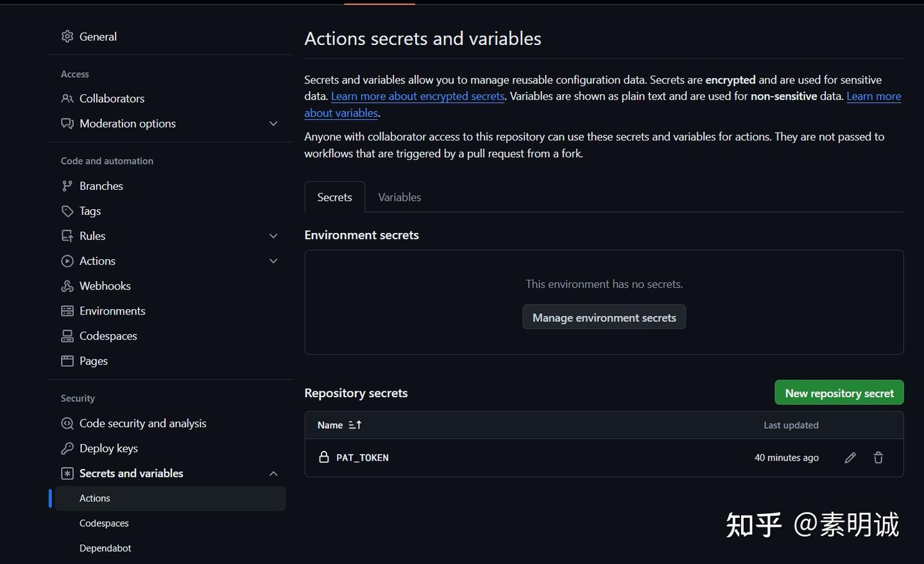Viewport: 924px width, 564px height.
Task: Click the Repository secrets heading
Action: (356, 393)
